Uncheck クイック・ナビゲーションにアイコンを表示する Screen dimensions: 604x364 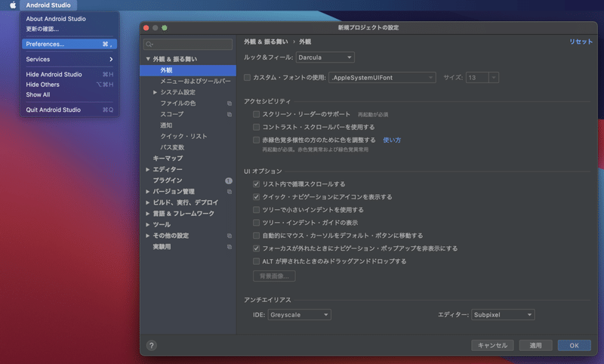click(x=256, y=197)
